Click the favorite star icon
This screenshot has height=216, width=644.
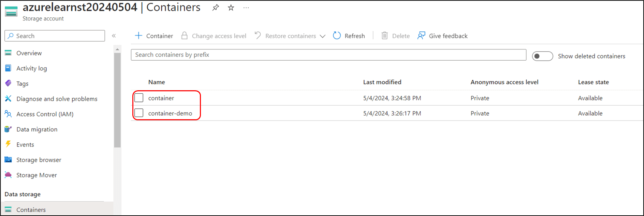click(231, 7)
